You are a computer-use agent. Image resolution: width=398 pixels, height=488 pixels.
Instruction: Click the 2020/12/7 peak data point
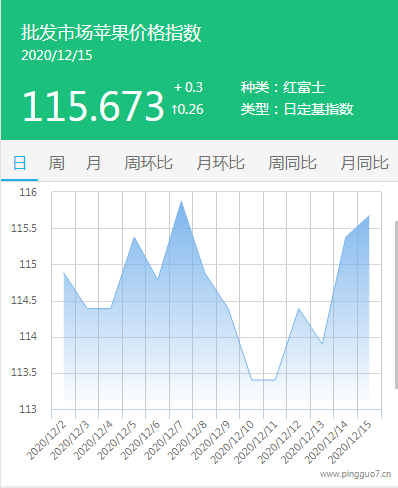181,201
